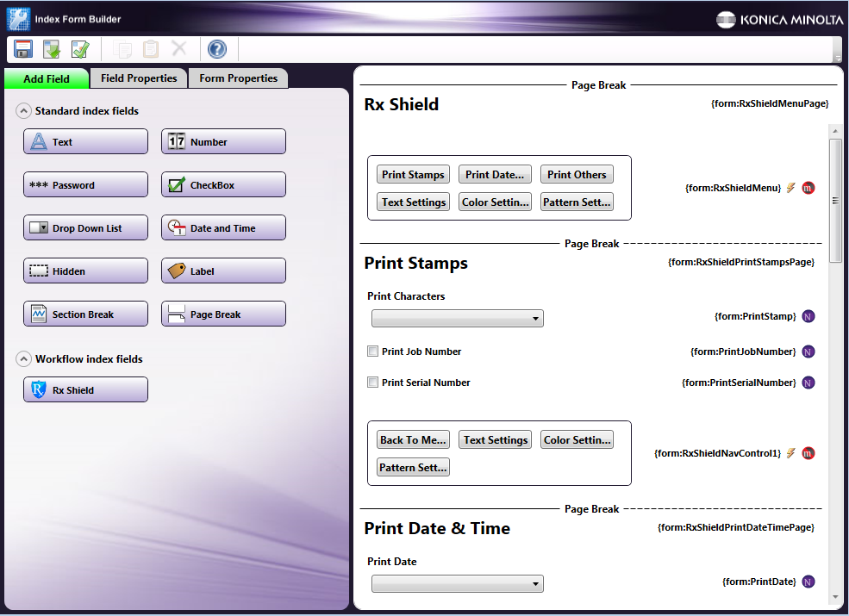The height and width of the screenshot is (616, 849).
Task: Open the Print Characters dropdown
Action: (457, 320)
